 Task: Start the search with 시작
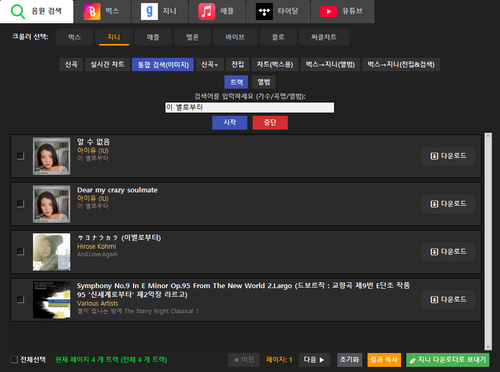230,123
